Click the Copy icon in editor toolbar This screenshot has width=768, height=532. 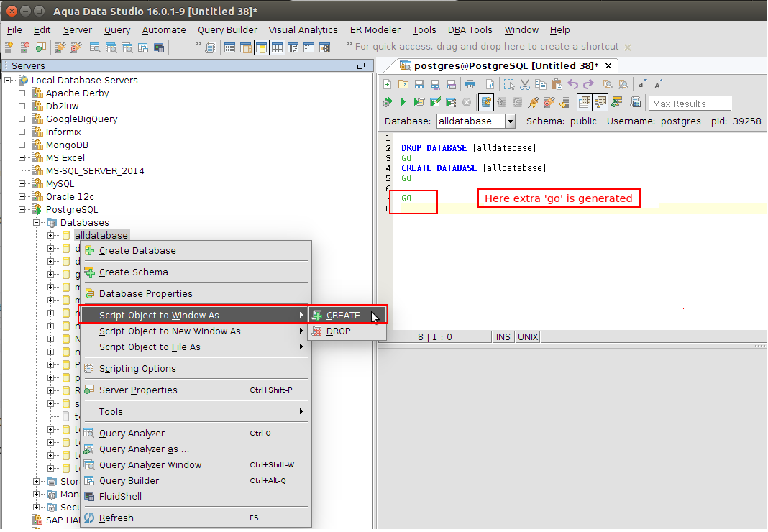point(541,84)
